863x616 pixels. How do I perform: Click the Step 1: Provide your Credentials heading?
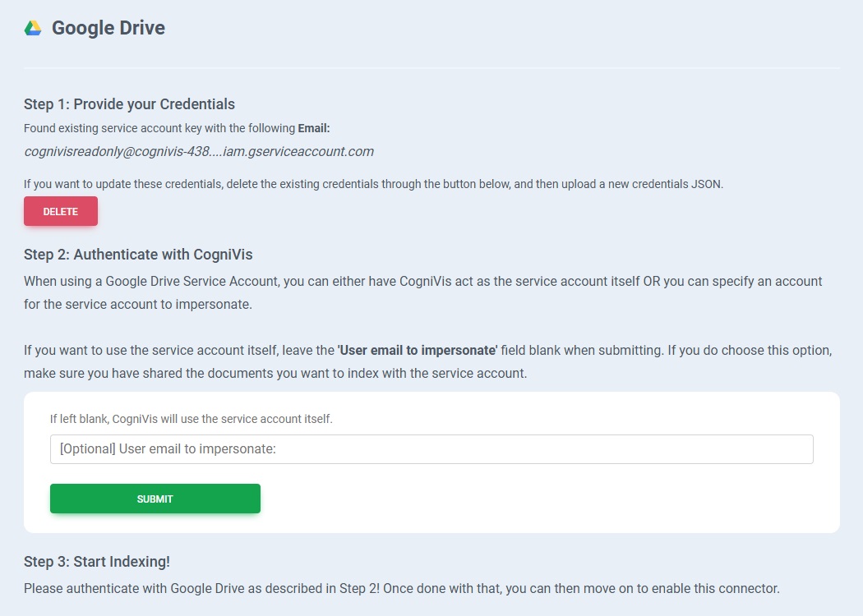pos(129,104)
